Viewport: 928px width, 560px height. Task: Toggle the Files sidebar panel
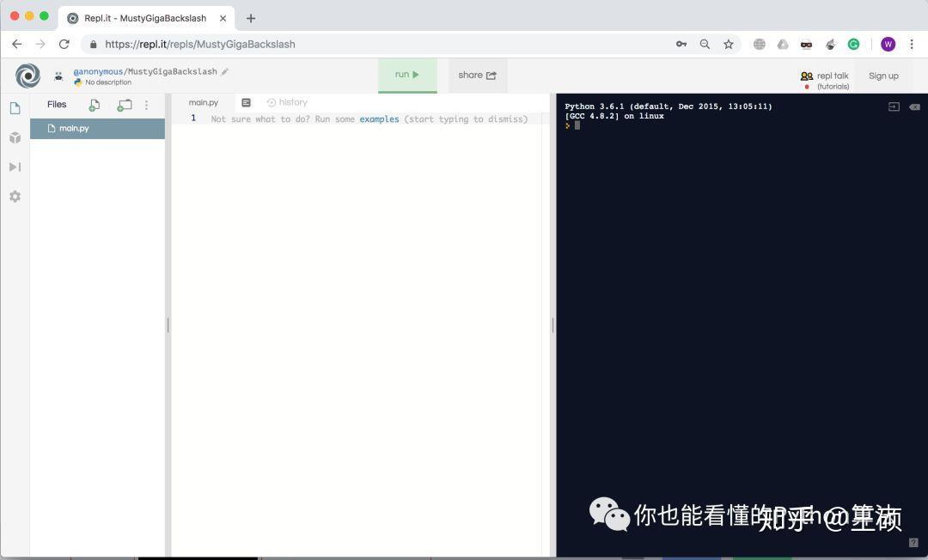(15, 107)
